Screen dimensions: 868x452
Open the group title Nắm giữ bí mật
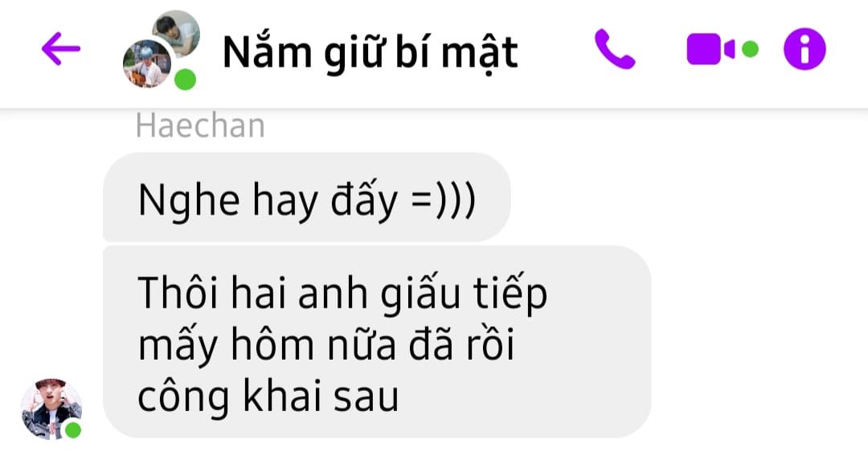pyautogui.click(x=370, y=53)
